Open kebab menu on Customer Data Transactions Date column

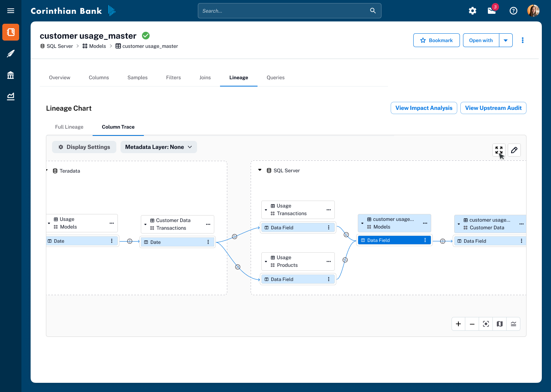(x=208, y=242)
